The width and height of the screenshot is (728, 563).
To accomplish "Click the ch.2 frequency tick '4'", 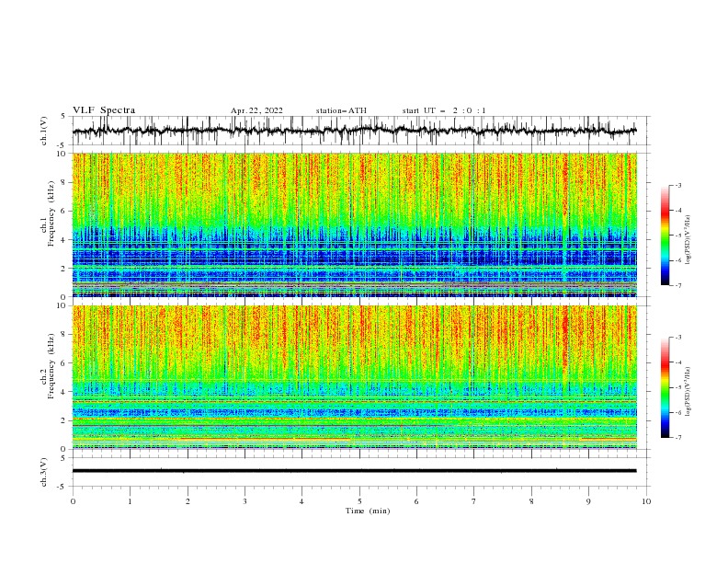I will coord(64,392).
